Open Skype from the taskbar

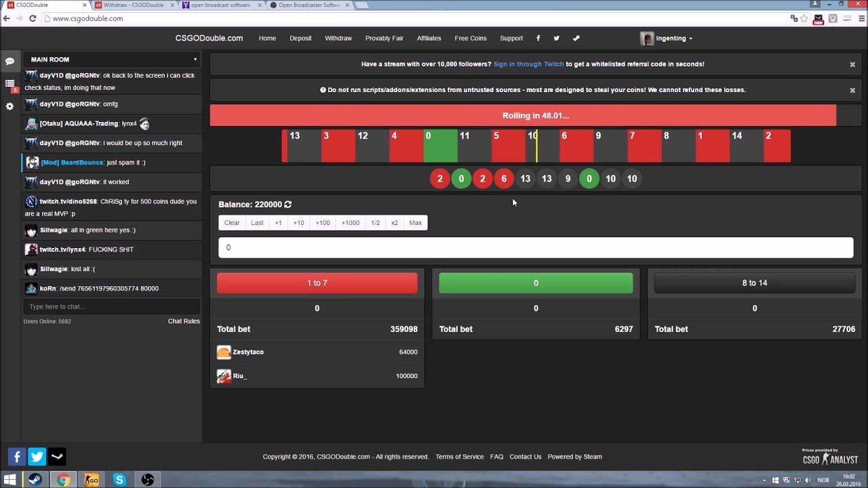(x=119, y=480)
